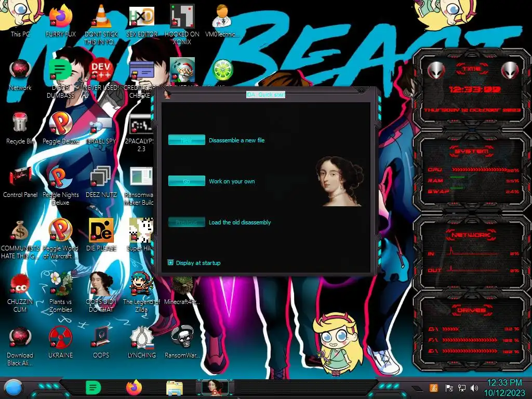Click the network tray icon

point(461,388)
